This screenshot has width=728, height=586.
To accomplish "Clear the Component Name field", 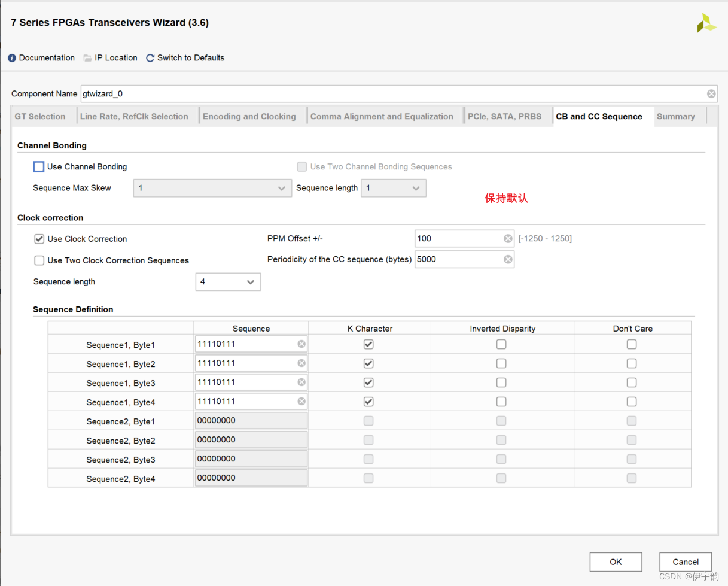I will point(711,94).
